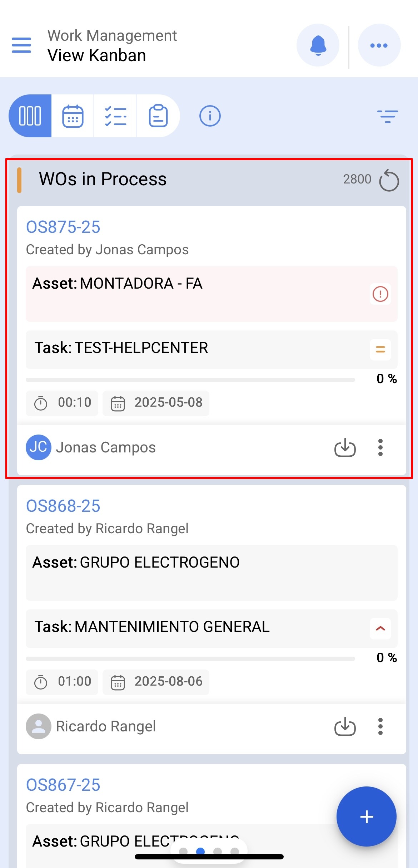Expand high priority chevron on MANTENIMIENTO GENERAL
The width and height of the screenshot is (418, 868).
coord(380,628)
